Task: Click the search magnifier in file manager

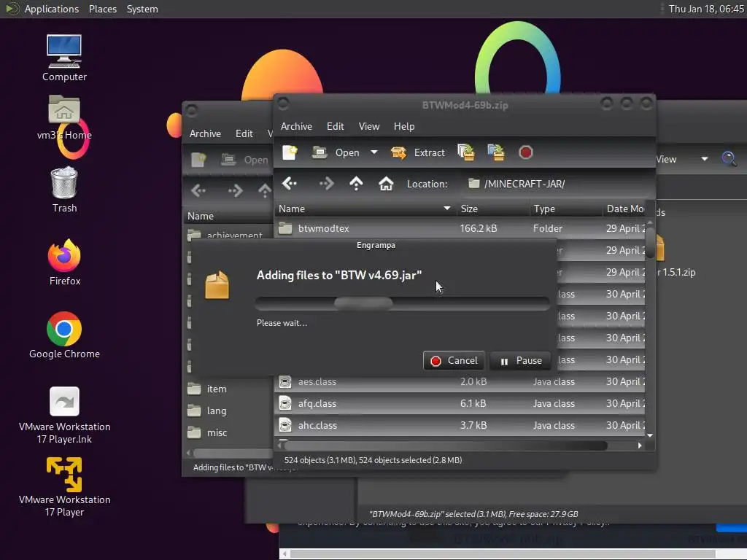Action: pyautogui.click(x=729, y=159)
